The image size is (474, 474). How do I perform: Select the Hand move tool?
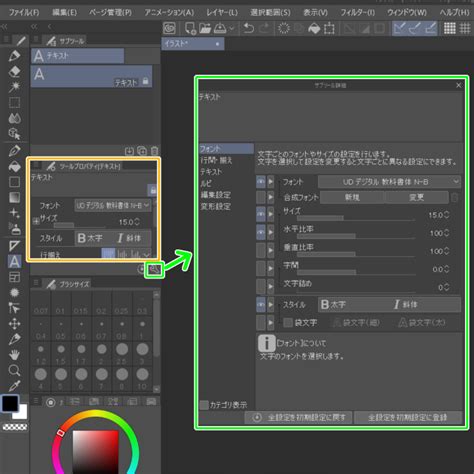[14, 355]
